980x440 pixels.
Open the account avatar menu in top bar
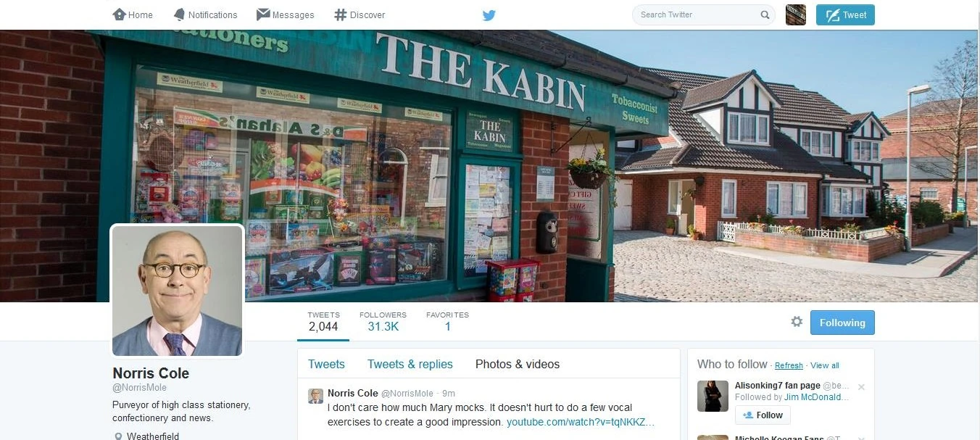pyautogui.click(x=796, y=14)
